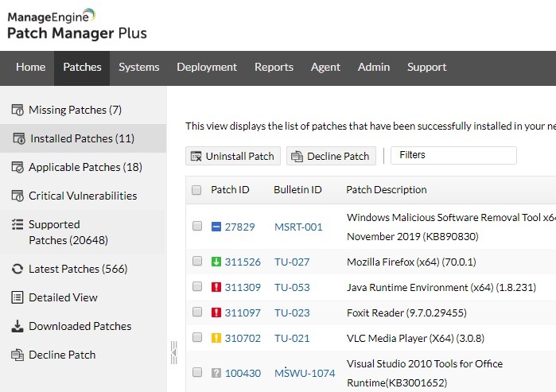Click the Critical Vulnerabilities sidebar icon

tap(17, 196)
